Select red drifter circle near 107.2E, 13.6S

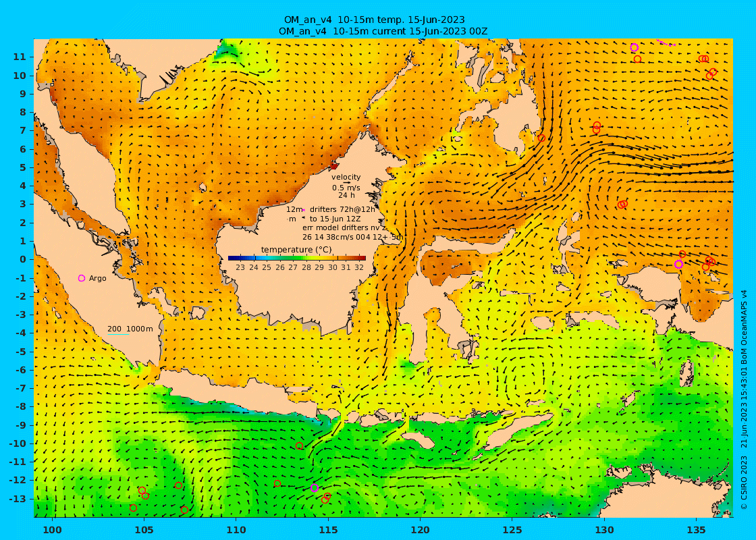[184, 510]
